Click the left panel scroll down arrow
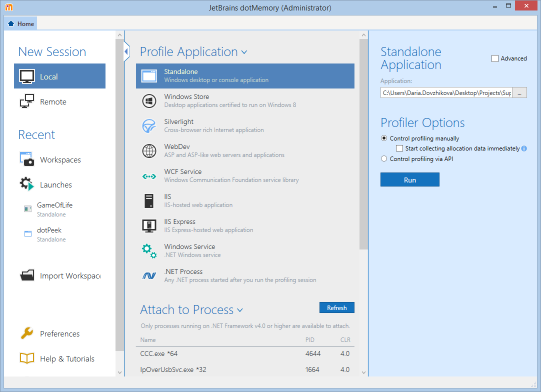The image size is (541, 392). coord(119,372)
